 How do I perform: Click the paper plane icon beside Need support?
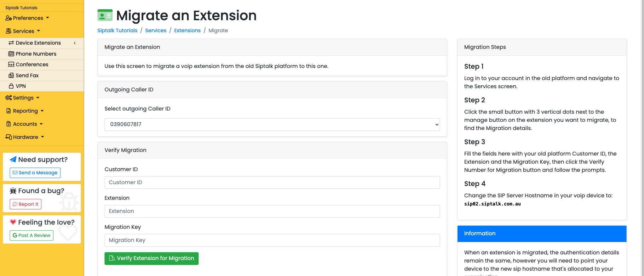(x=13, y=159)
